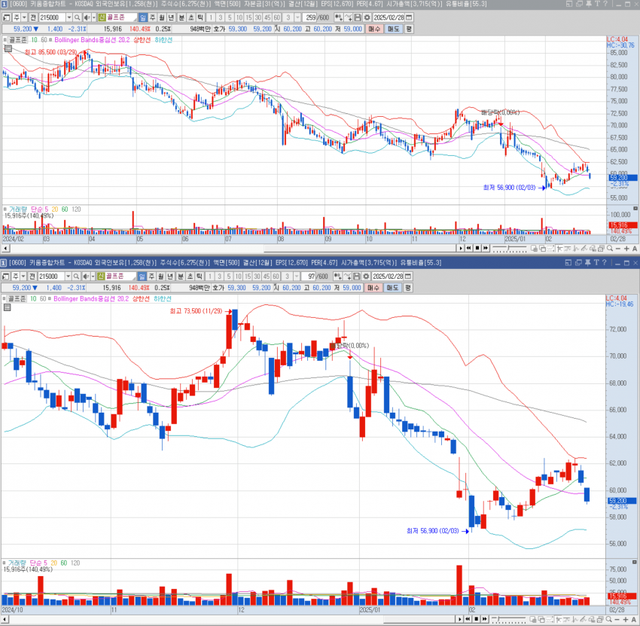Click the 매도 sell button in top chart

(392, 30)
